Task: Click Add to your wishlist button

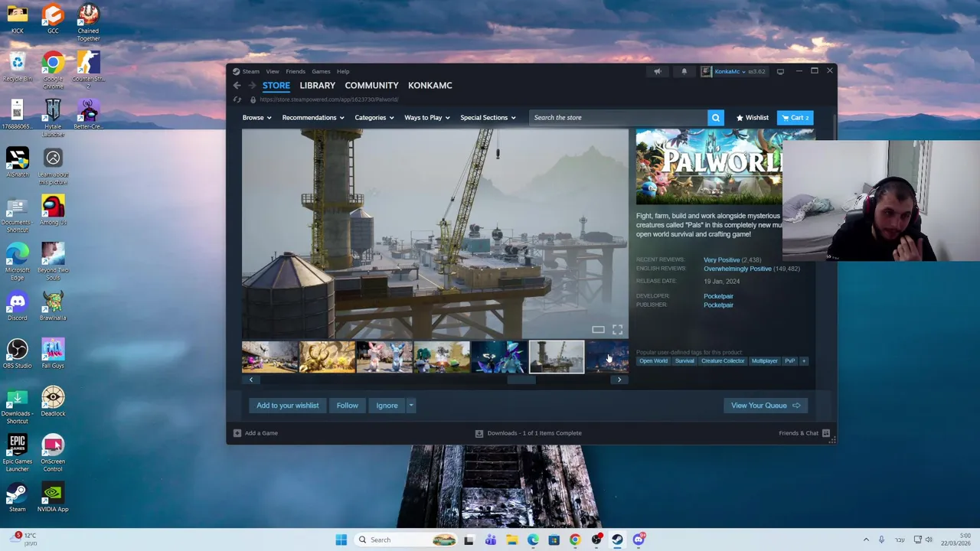Action: coord(287,406)
